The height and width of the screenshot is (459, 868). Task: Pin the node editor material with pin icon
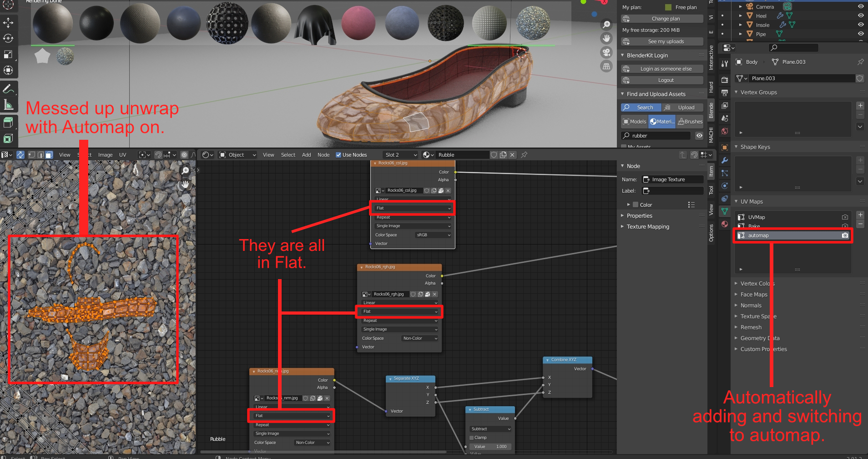(524, 155)
